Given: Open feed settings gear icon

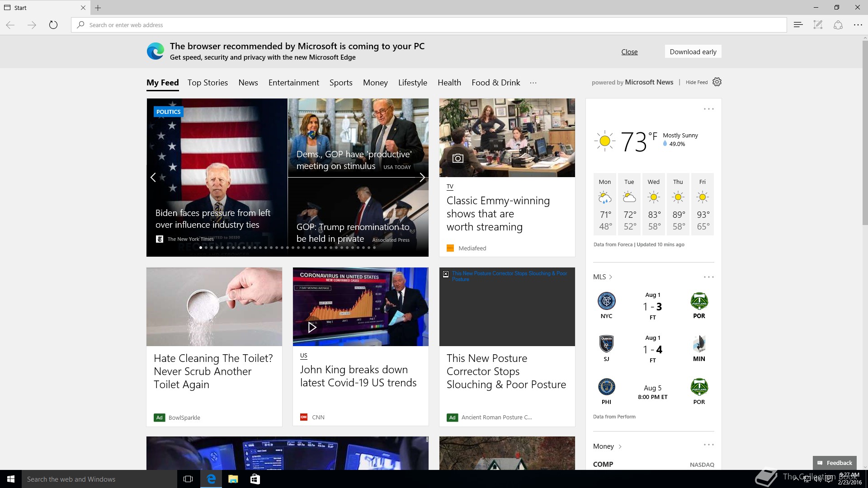Looking at the screenshot, I should coord(717,82).
